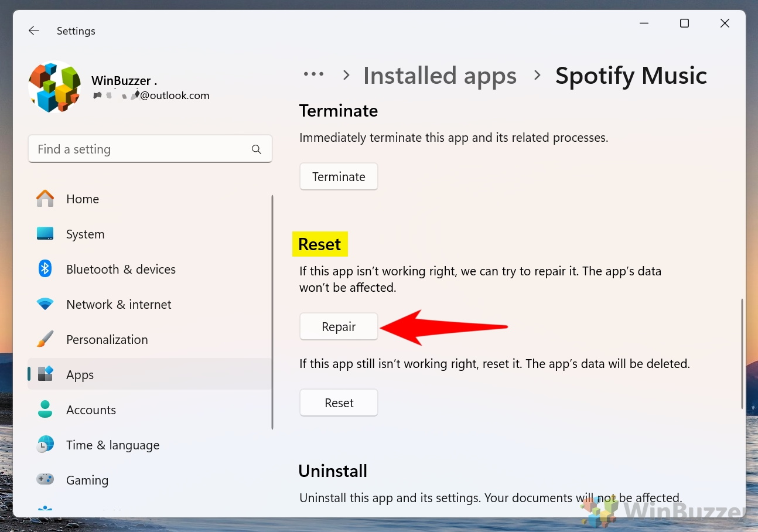Click the Reset button
758x532 pixels.
339,403
